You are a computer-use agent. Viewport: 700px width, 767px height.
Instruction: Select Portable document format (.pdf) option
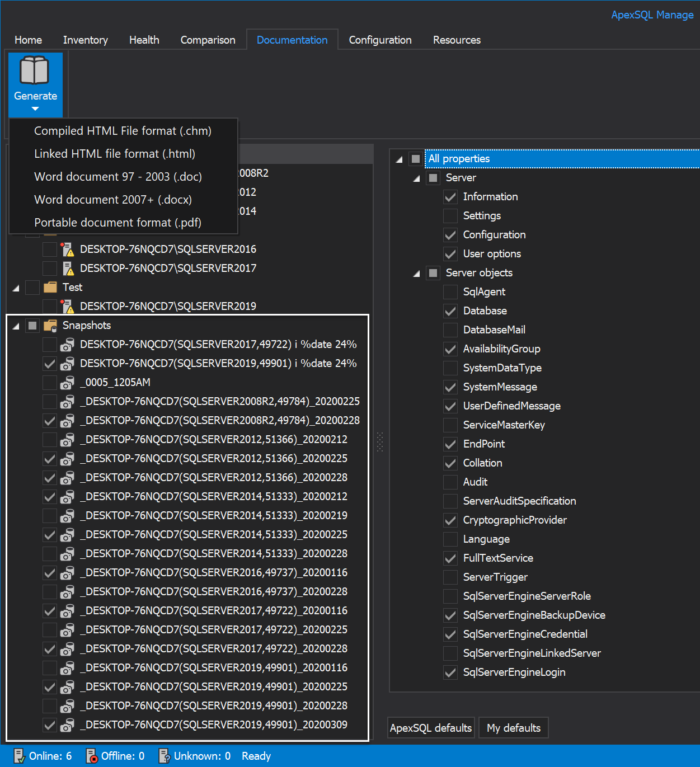click(123, 223)
